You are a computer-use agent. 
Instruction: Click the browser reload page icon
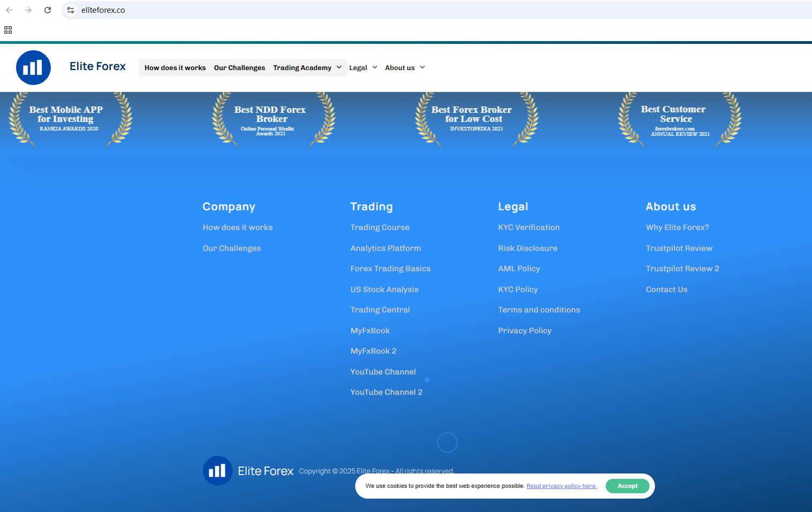[48, 10]
